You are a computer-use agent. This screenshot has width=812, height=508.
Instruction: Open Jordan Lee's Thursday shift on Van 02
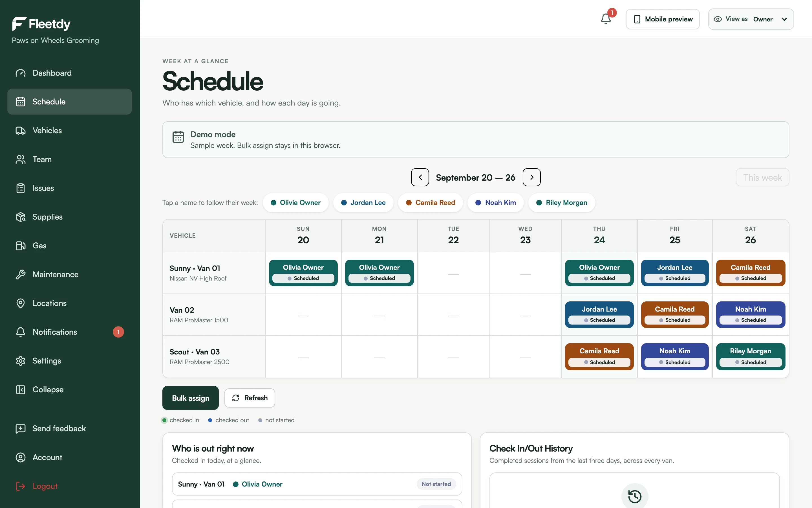(x=599, y=314)
